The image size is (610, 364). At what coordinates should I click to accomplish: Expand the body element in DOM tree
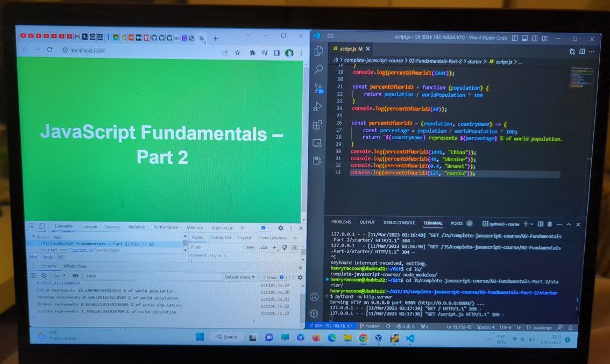pos(33,237)
